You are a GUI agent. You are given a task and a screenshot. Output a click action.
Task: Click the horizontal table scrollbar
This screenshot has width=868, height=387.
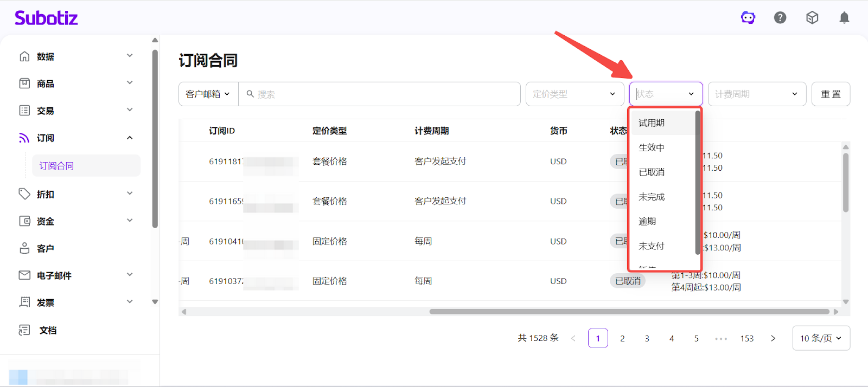tap(629, 312)
